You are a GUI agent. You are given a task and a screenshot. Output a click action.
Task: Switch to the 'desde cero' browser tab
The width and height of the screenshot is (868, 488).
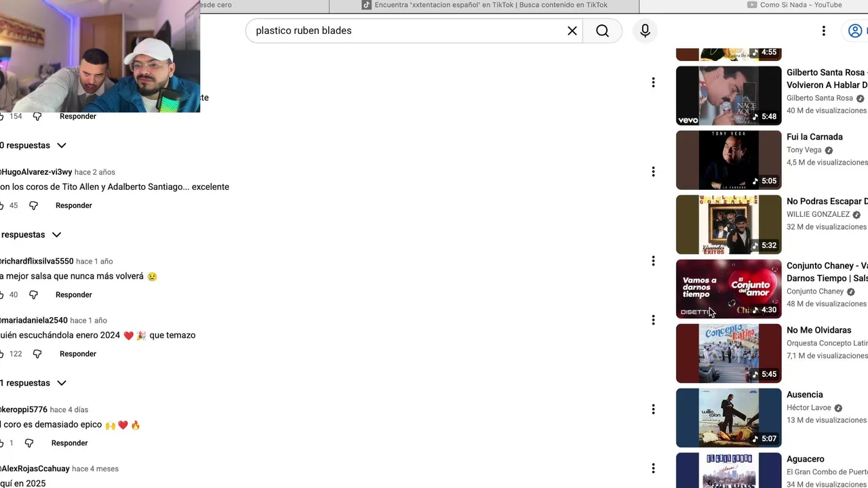264,5
